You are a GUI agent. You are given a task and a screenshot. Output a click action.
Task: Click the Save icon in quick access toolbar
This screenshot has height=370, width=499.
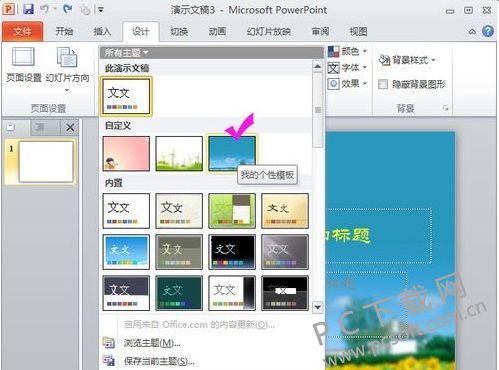tap(28, 9)
